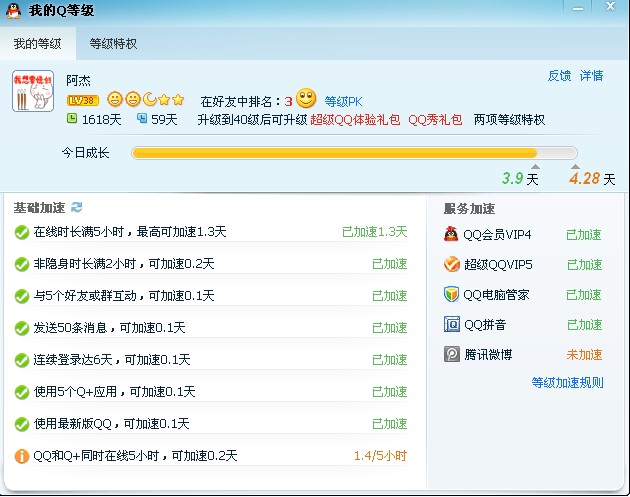Click the QQ拼音 service label
Screen dimensions: 630x497
click(485, 325)
